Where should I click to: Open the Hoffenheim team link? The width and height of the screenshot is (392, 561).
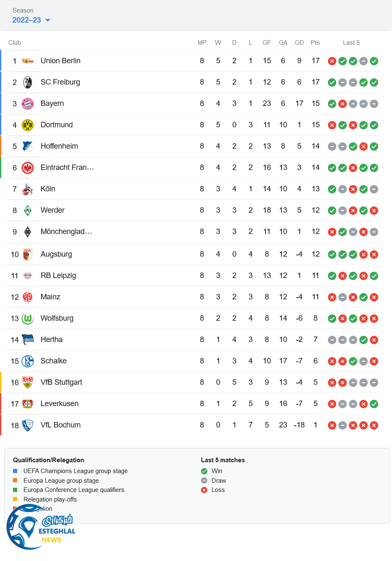pos(59,146)
